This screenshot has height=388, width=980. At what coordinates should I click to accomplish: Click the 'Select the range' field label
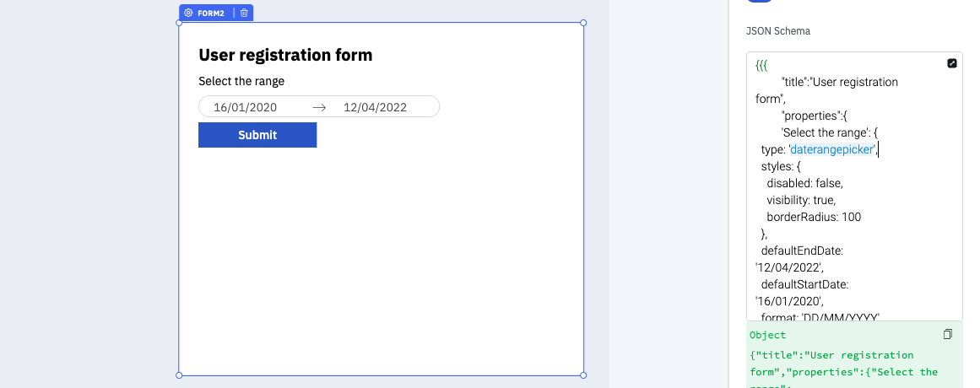[x=241, y=82]
